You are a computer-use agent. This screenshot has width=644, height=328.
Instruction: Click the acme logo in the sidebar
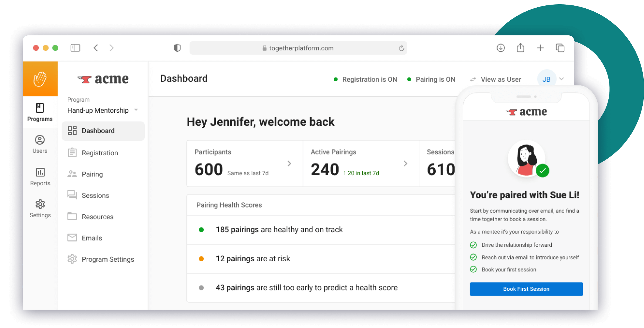tap(103, 79)
